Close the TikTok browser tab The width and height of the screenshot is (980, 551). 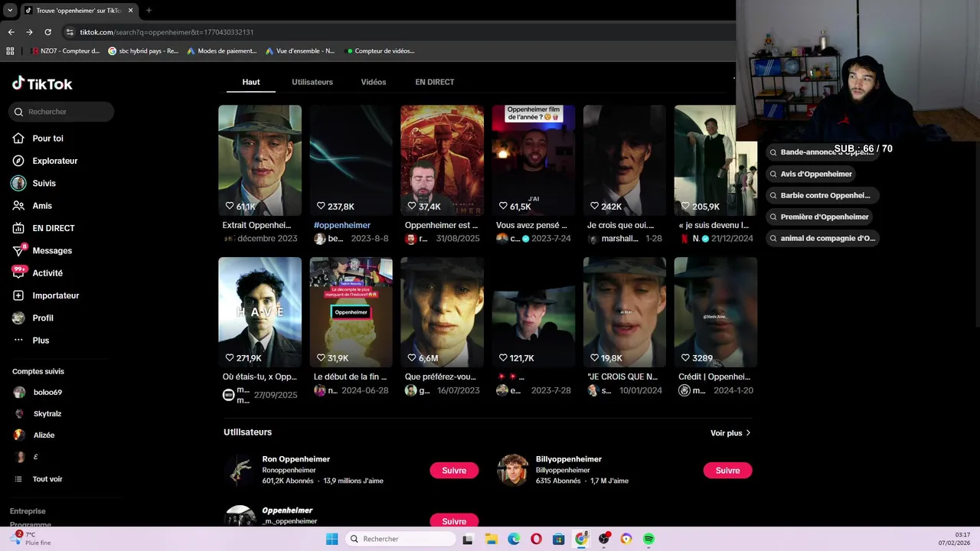(x=130, y=11)
